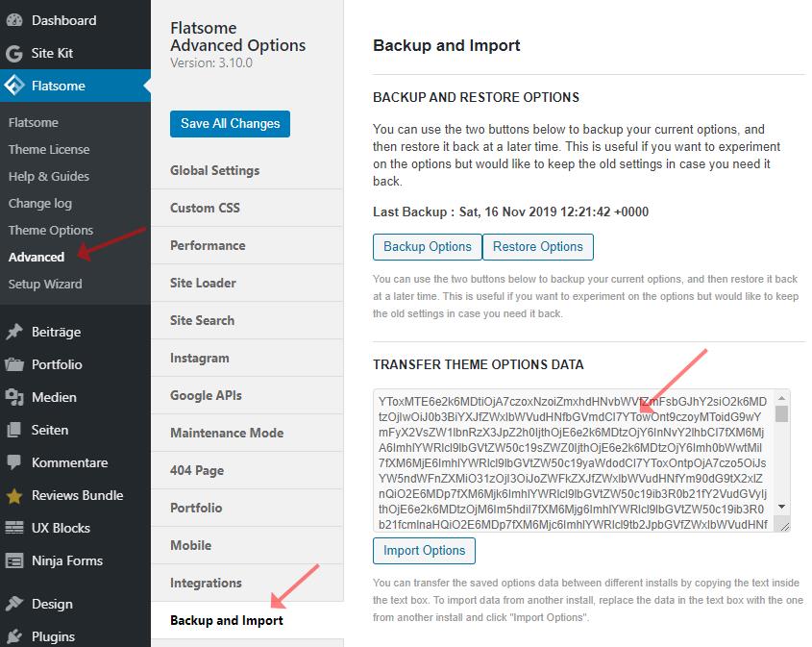This screenshot has height=647, width=812.
Task: Open the Site Kit menu item
Action: point(52,53)
